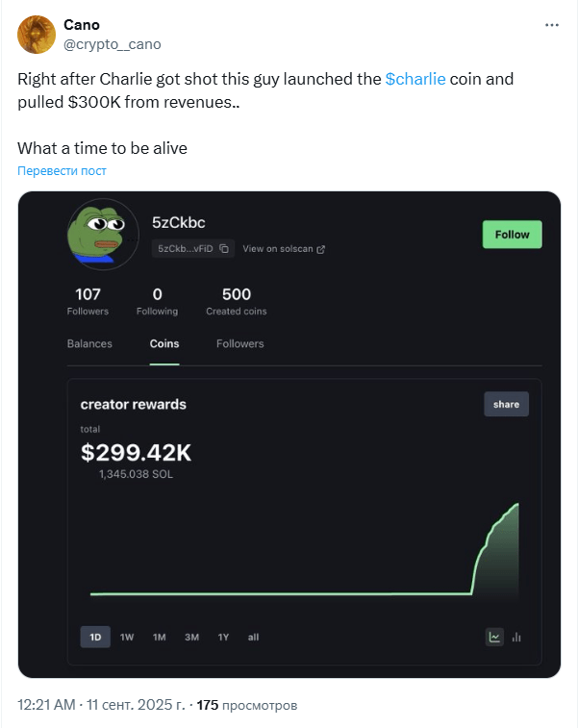Copy the 5zCkb...vFiD wallet address
Viewport: 578px width, 728px height.
pyautogui.click(x=224, y=248)
